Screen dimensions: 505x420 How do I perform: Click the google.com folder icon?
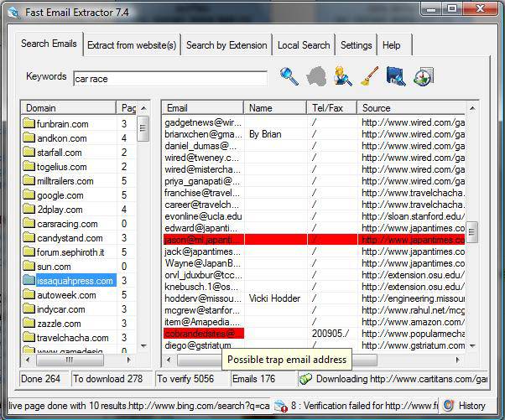[x=29, y=194]
